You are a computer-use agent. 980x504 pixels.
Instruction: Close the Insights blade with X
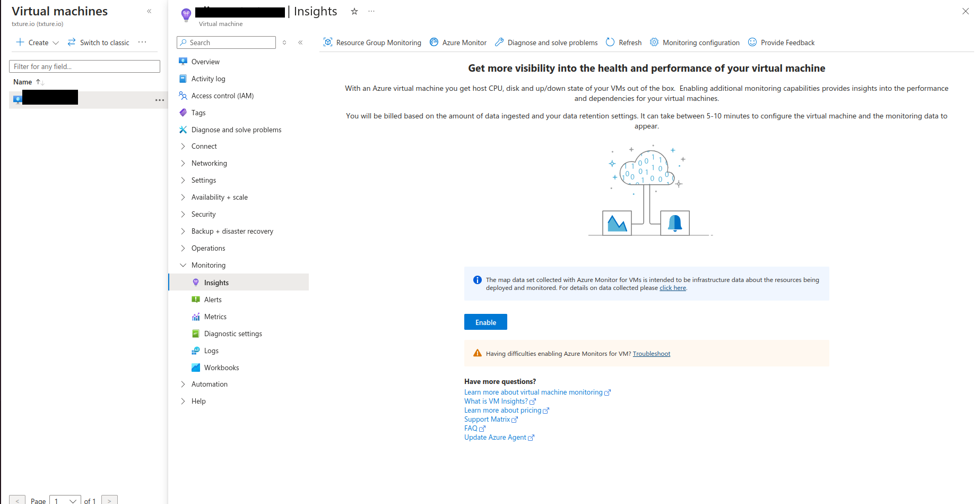pyautogui.click(x=966, y=11)
